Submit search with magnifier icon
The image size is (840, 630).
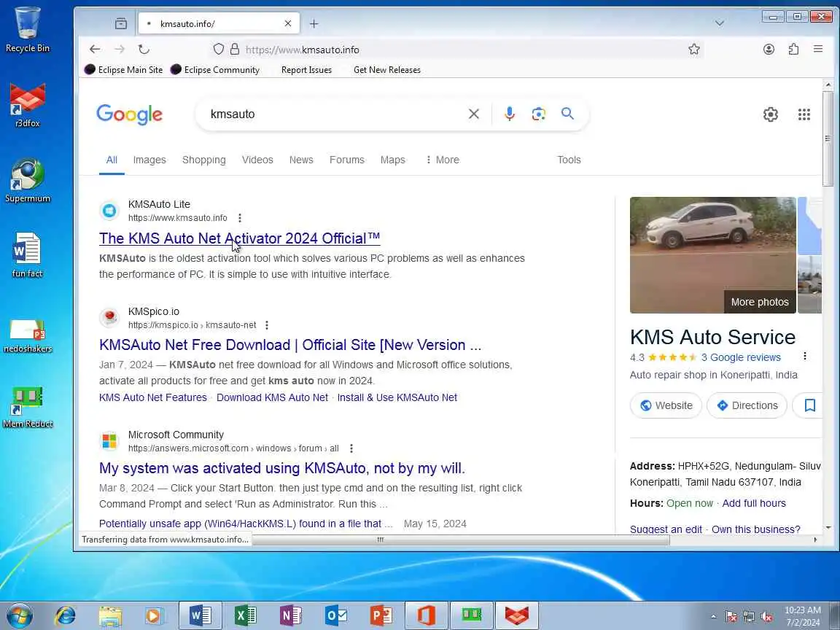point(567,114)
